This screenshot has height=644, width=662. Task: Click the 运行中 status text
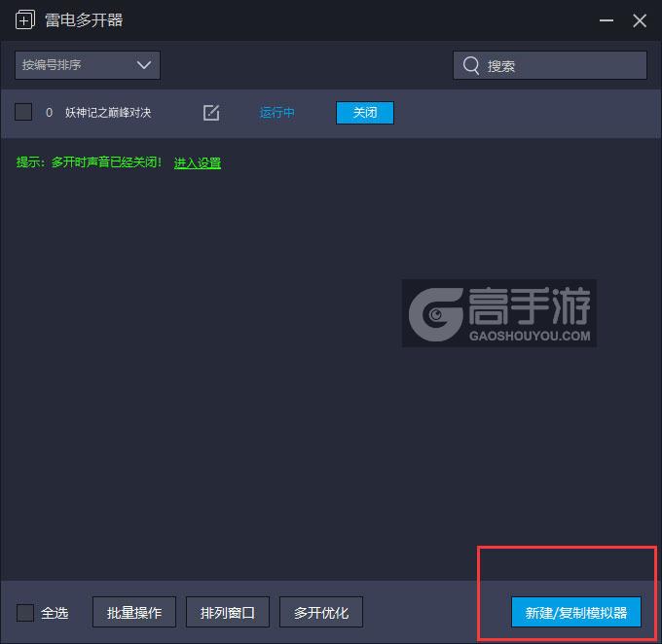(x=276, y=113)
